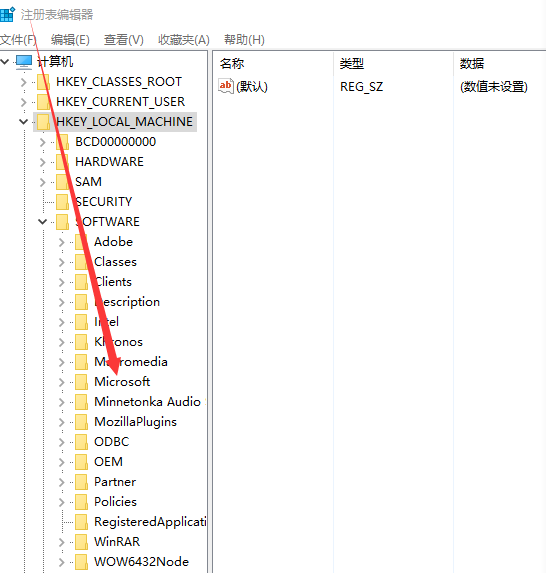The image size is (546, 573).
Task: Click the computer icon beside 计算机
Action: 24,62
